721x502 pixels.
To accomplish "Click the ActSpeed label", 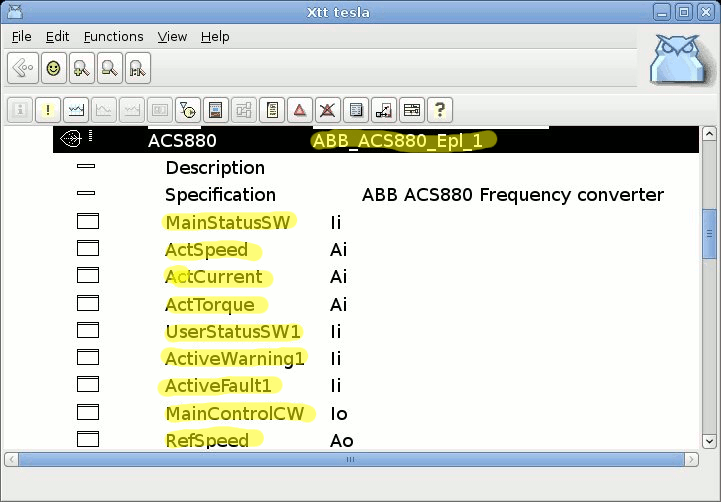I will 206,250.
